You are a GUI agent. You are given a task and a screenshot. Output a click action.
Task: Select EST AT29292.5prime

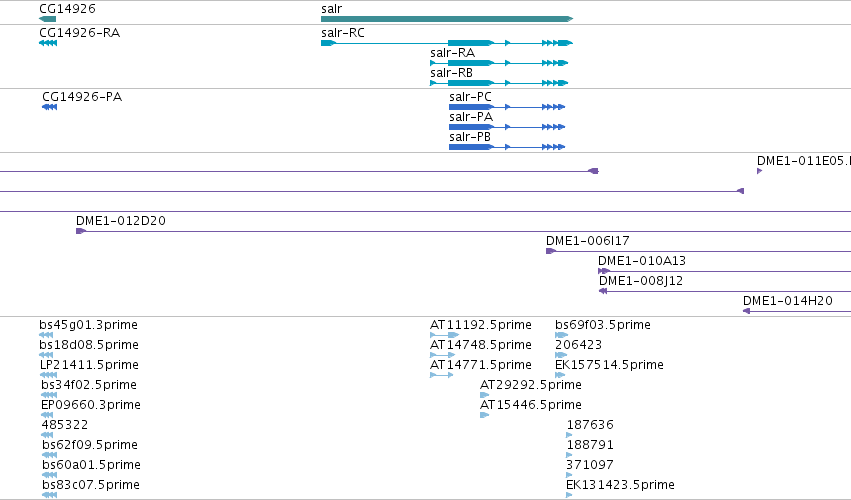point(531,385)
